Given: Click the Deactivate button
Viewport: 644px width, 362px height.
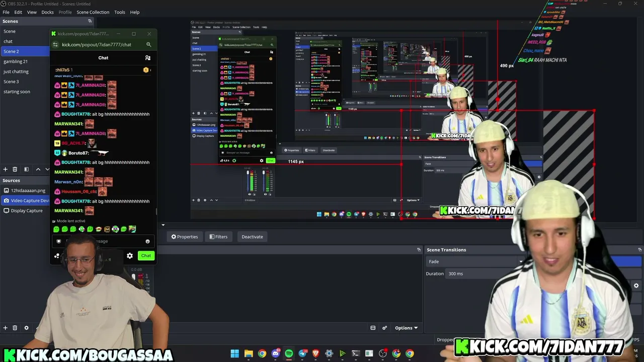Looking at the screenshot, I should click(252, 237).
